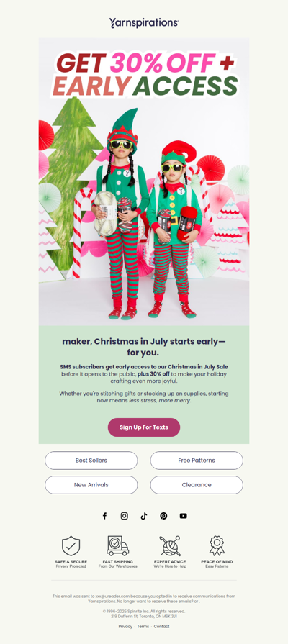Screen dimensions: 288x644
Task: Click the Yarnspirations logo at top
Action: click(x=144, y=22)
